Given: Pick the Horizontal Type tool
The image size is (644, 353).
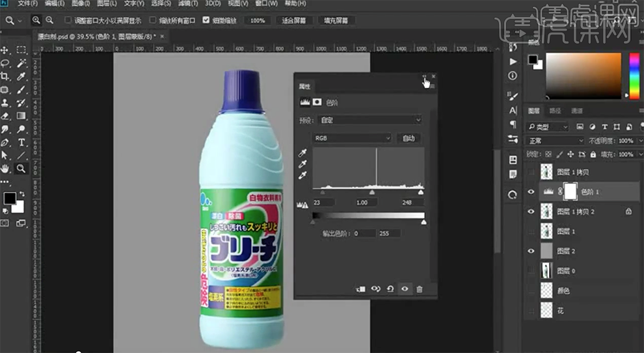Looking at the screenshot, I should [21, 142].
